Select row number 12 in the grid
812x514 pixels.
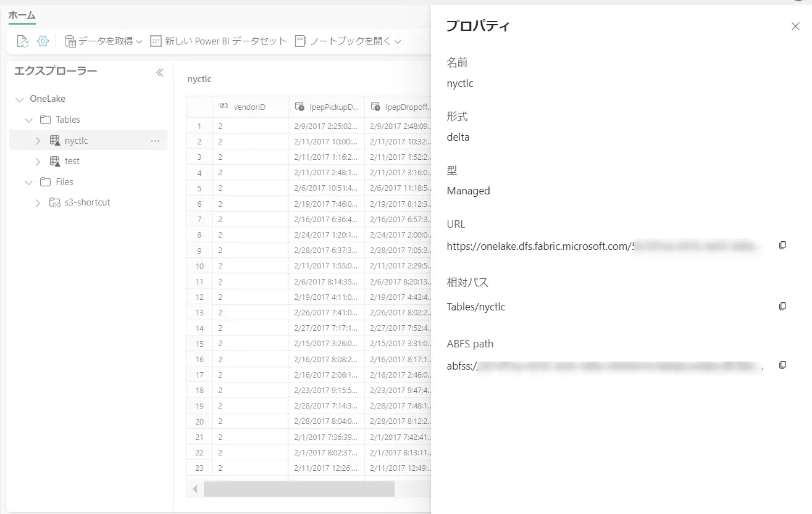199,297
